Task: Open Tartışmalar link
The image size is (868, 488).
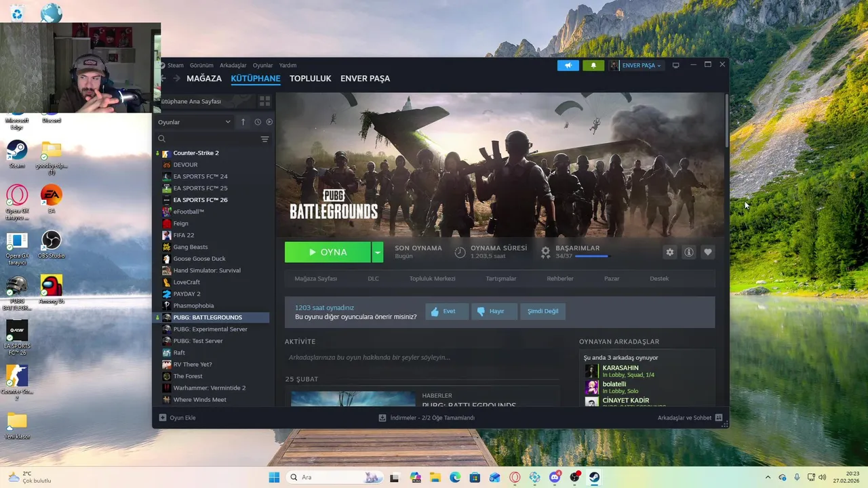Action: pyautogui.click(x=501, y=279)
